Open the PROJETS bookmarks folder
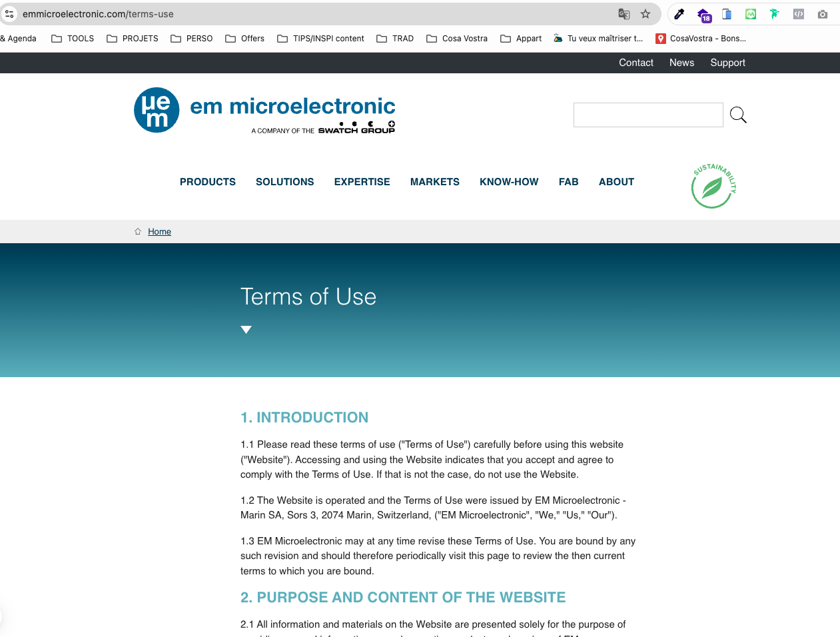The image size is (840, 637). click(133, 39)
